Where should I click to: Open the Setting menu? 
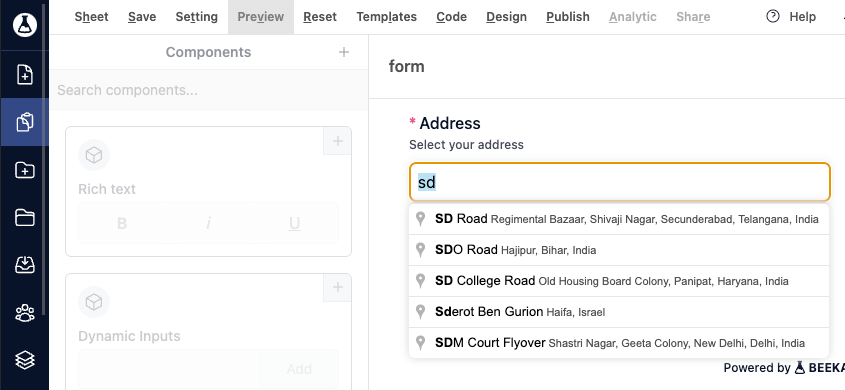point(197,17)
